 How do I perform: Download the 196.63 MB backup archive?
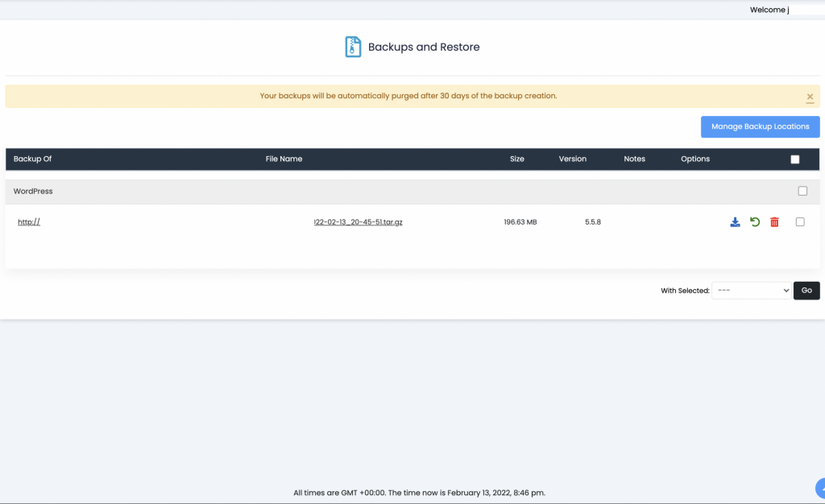735,222
